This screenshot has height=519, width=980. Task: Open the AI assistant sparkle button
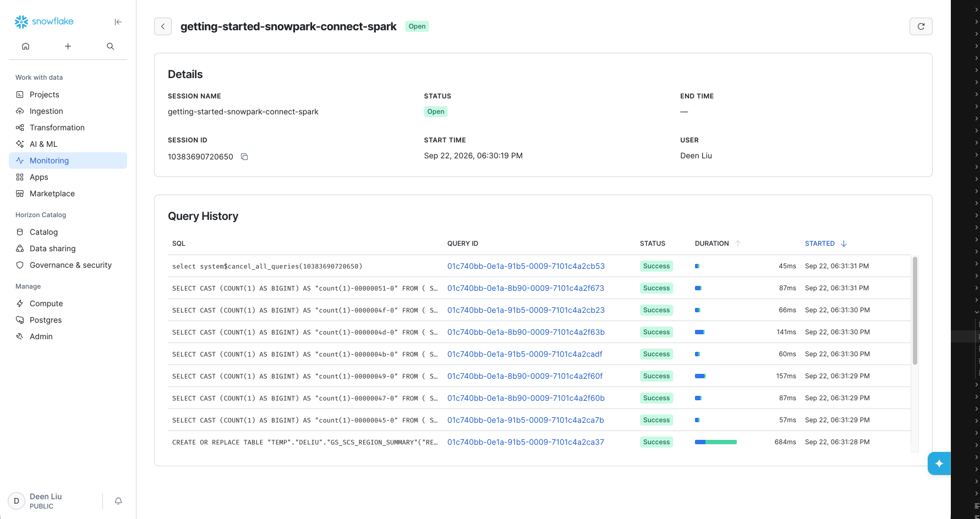[x=939, y=463]
